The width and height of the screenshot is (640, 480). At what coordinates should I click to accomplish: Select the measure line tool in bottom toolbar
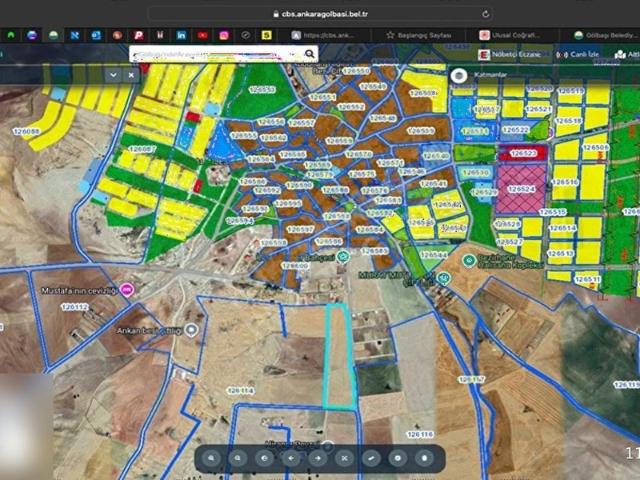tap(371, 458)
